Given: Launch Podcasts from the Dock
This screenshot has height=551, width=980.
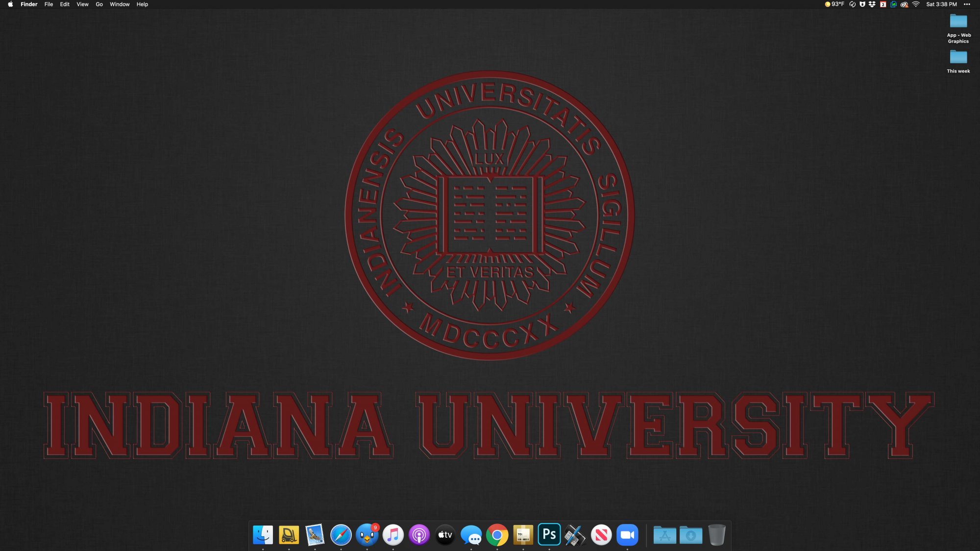Looking at the screenshot, I should (419, 535).
